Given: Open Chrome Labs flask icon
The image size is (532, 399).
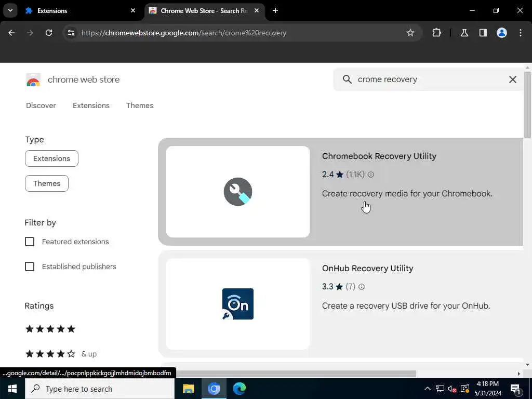Looking at the screenshot, I should tap(464, 33).
